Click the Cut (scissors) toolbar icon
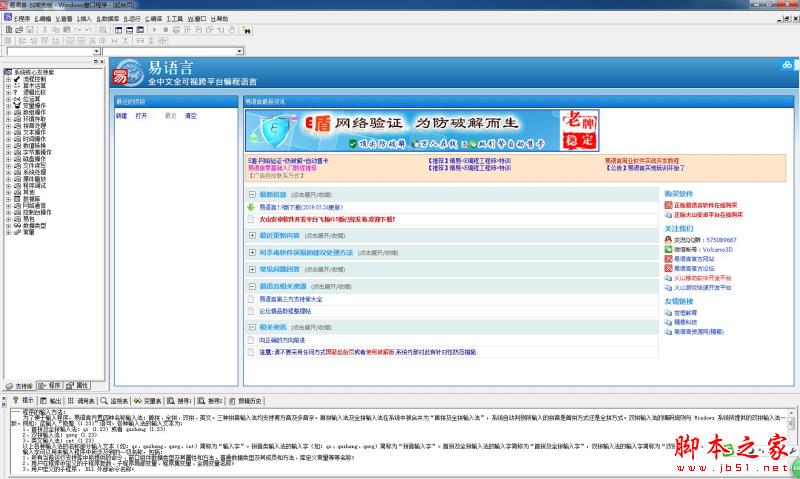Viewport: 800px width, 479px height. (x=45, y=30)
